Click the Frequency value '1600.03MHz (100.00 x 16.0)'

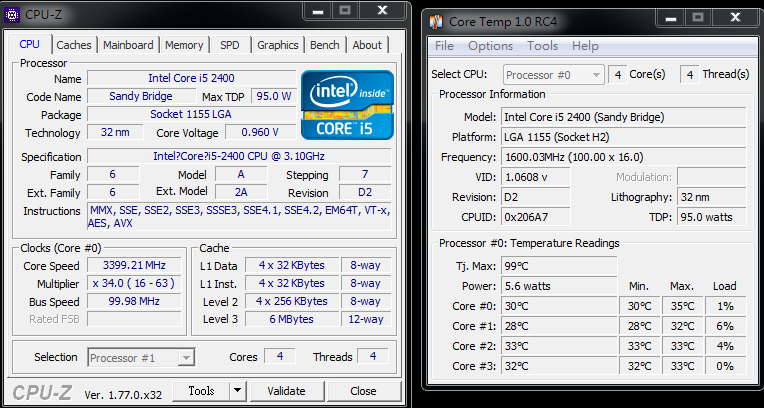tap(624, 157)
